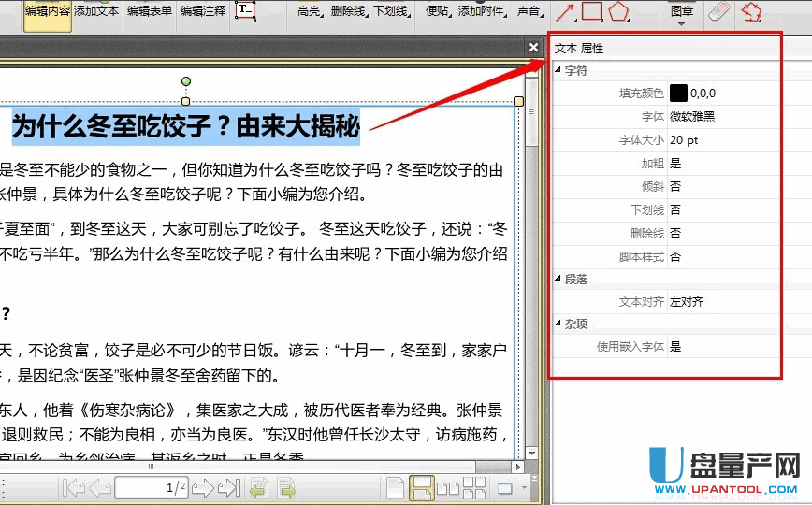Collapse the 字符 section
The image size is (812, 505).
pos(558,71)
